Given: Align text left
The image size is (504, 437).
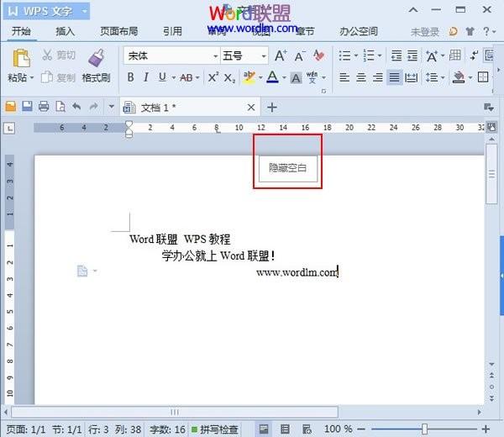Looking at the screenshot, I should [344, 77].
